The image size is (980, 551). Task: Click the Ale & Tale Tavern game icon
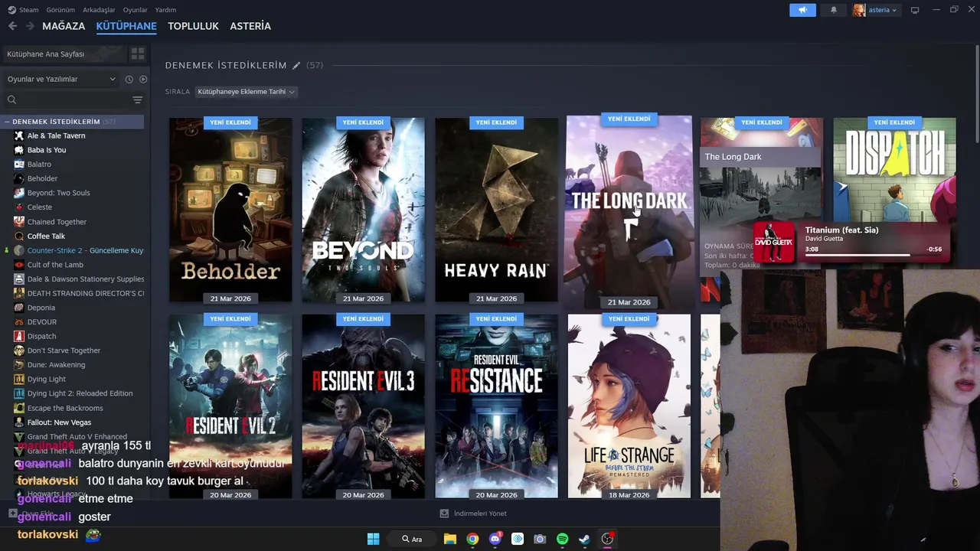[19, 135]
